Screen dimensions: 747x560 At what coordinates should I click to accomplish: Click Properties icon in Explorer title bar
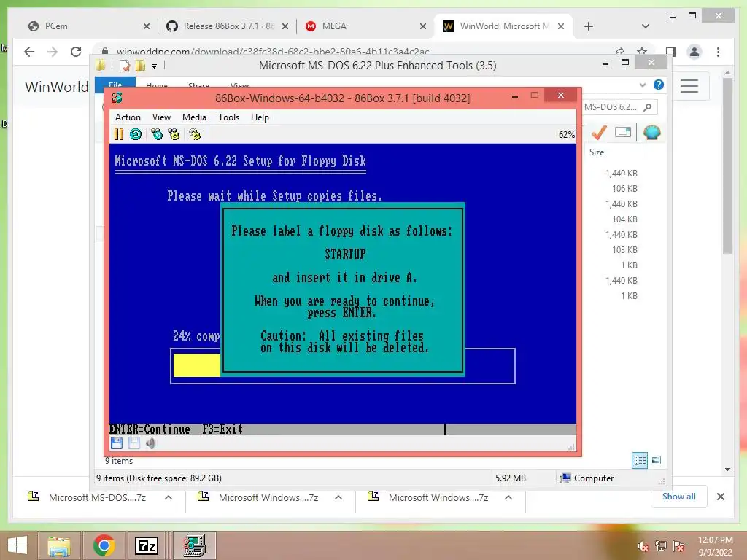[x=125, y=65]
